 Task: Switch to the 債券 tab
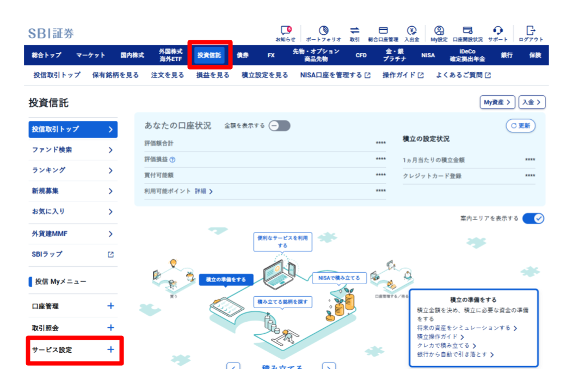(x=243, y=55)
